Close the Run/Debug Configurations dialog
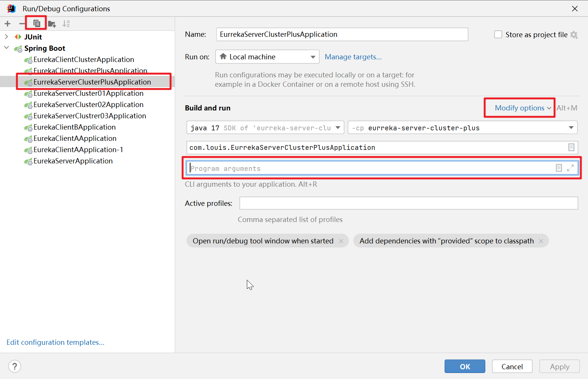Screen dimensions: 588x379 click(575, 9)
